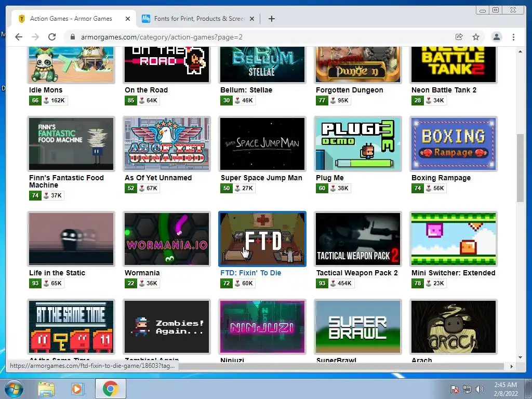Open FTD game thumbnail
532x399 pixels.
(x=262, y=239)
